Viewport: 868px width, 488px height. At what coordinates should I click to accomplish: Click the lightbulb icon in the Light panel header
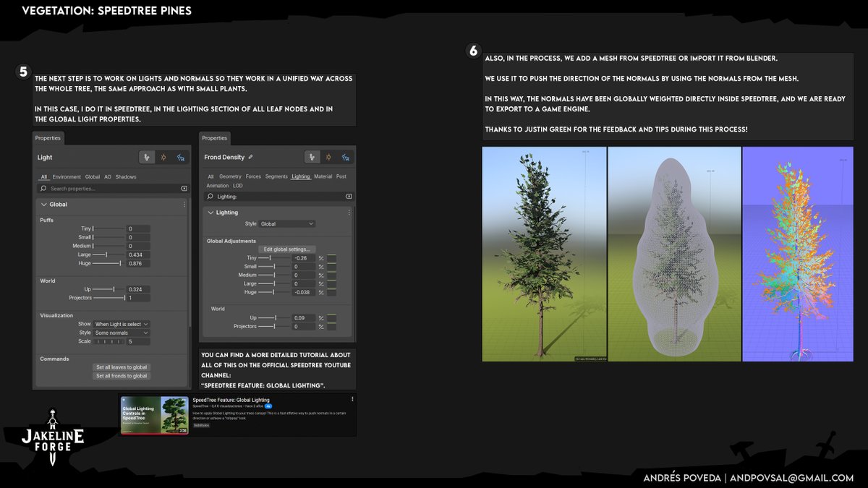(x=164, y=157)
